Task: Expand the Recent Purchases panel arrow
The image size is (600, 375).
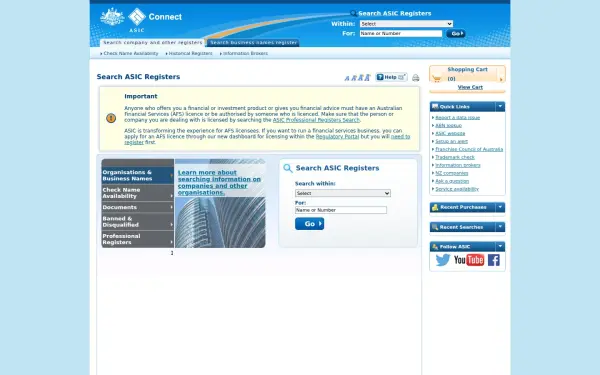Action: pyautogui.click(x=500, y=207)
